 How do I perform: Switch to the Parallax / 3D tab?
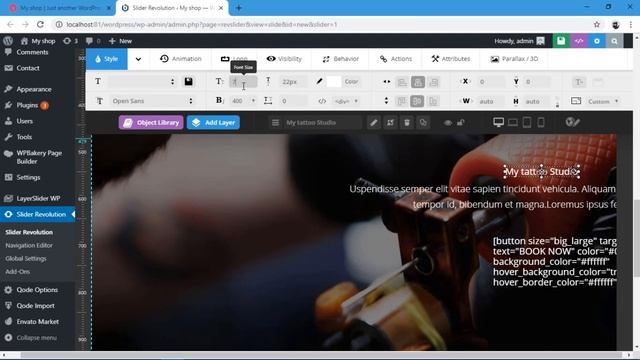tap(514, 59)
